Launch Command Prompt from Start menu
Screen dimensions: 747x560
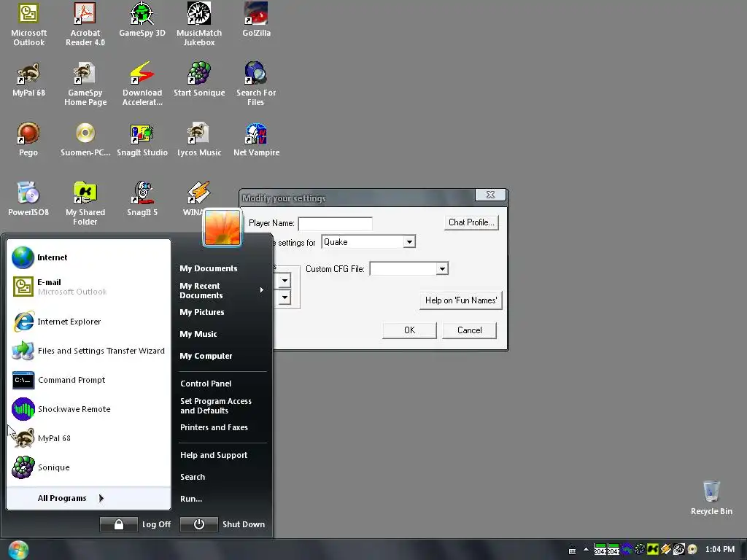tap(88, 380)
